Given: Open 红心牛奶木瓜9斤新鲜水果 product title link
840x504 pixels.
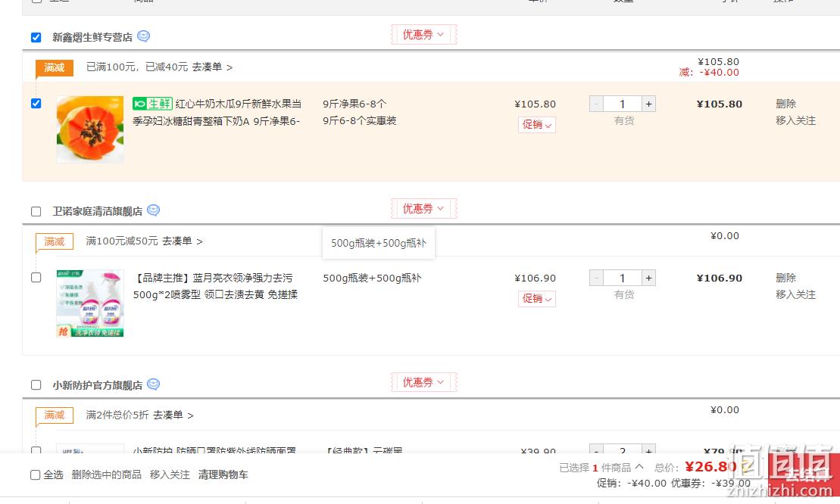Looking at the screenshot, I should [x=217, y=112].
